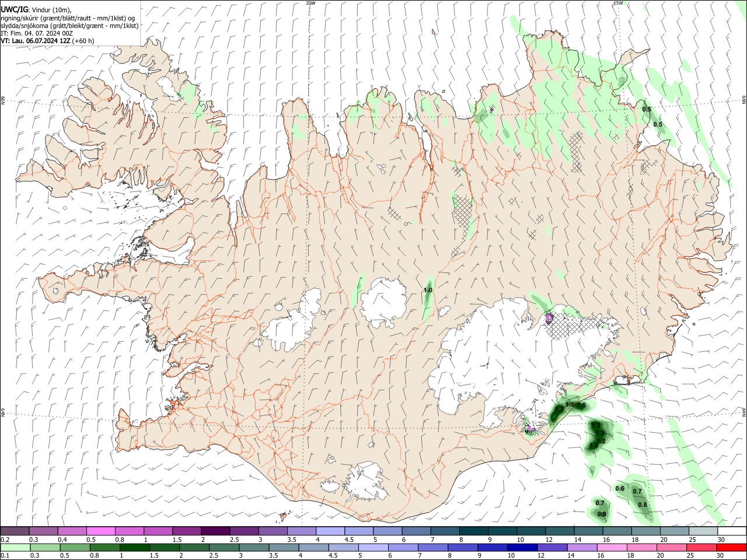This screenshot has width=747, height=560.
Task: Click the 'slydda/snjókoma' legend description line
Action: (69, 26)
